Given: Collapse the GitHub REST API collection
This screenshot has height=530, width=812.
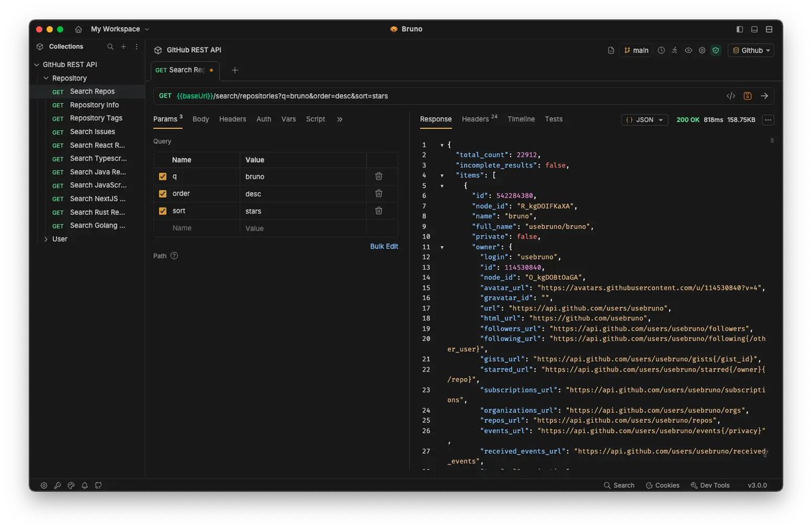Looking at the screenshot, I should point(37,65).
